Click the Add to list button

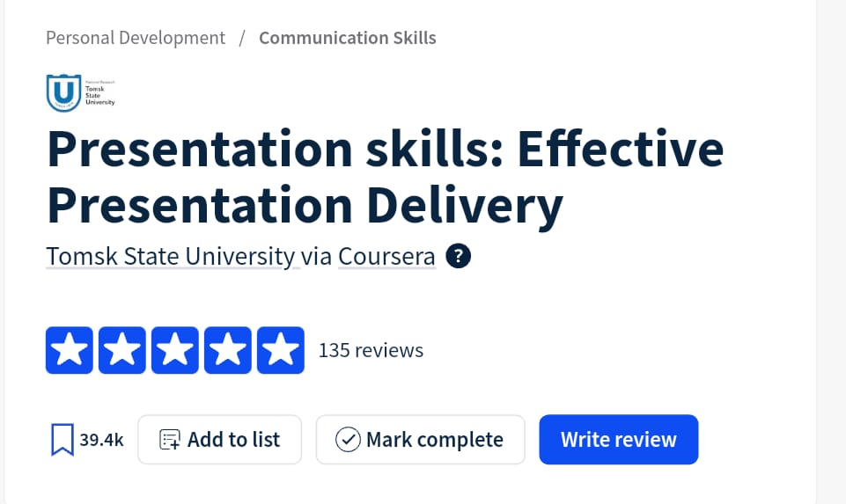(219, 439)
